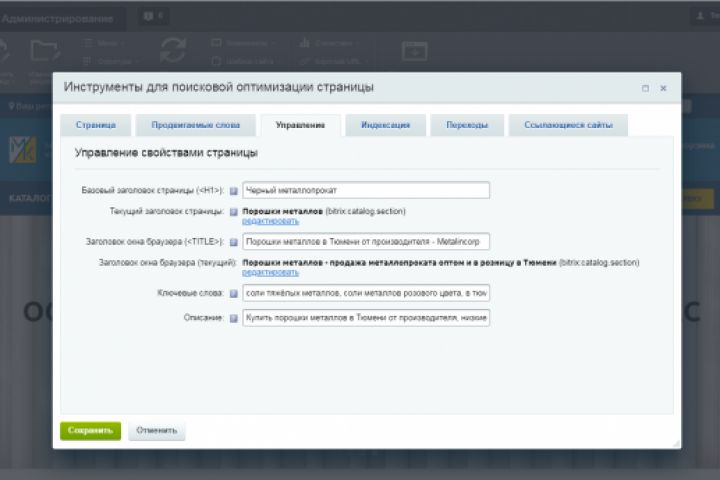Open Ссылающиеся сайты tab
This screenshot has height=480, width=720.
point(568,125)
